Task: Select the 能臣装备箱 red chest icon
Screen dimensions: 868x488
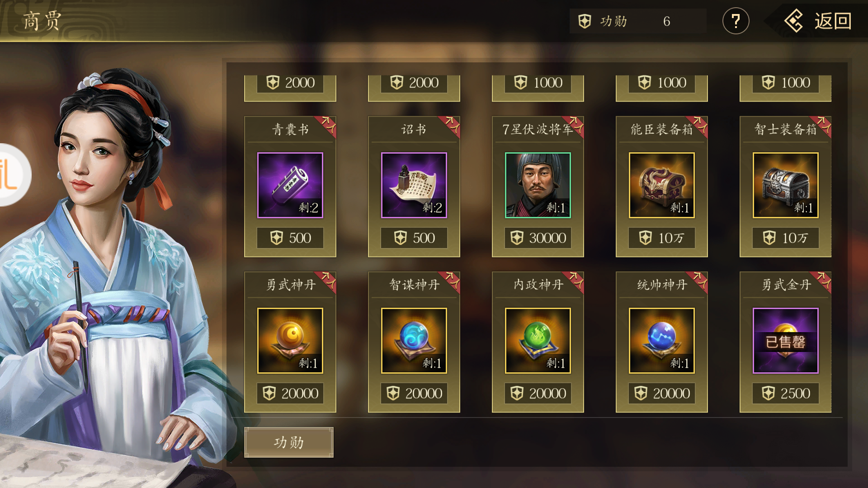Action: 661,185
